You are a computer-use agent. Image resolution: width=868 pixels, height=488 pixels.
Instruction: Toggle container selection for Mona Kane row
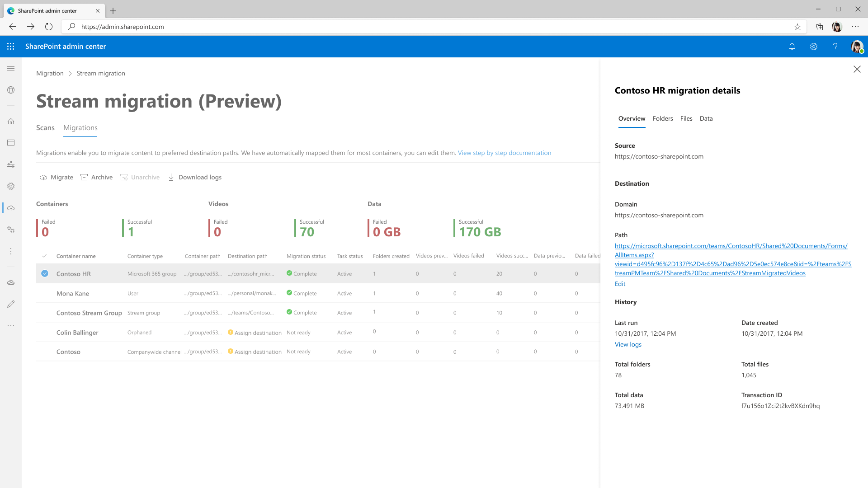45,293
